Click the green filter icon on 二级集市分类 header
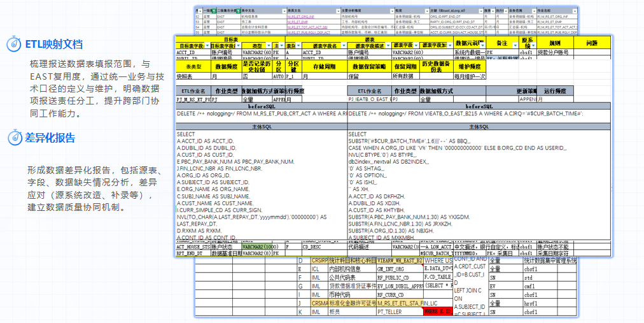The width and height of the screenshot is (644, 323). [237, 11]
